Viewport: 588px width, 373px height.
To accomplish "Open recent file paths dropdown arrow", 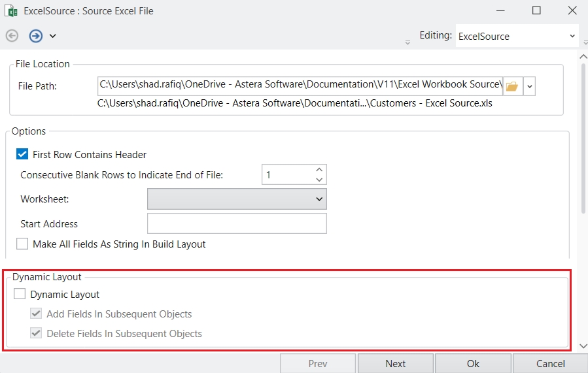I will click(x=530, y=86).
